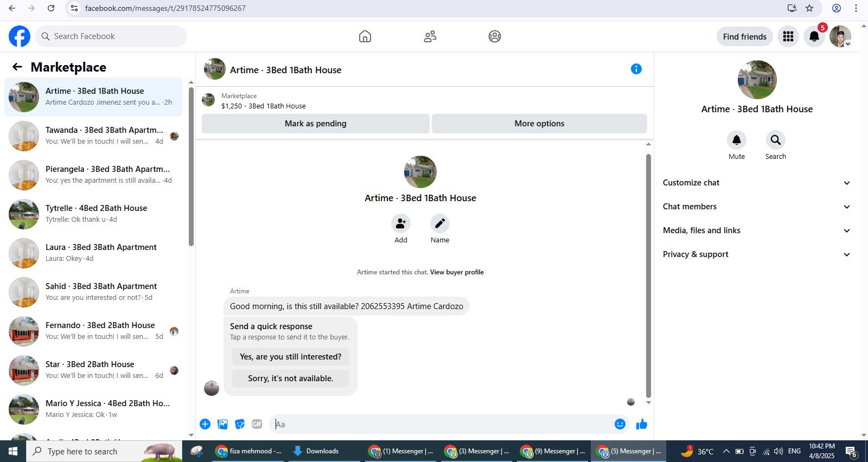Open Downloads taskbar window

[324, 451]
